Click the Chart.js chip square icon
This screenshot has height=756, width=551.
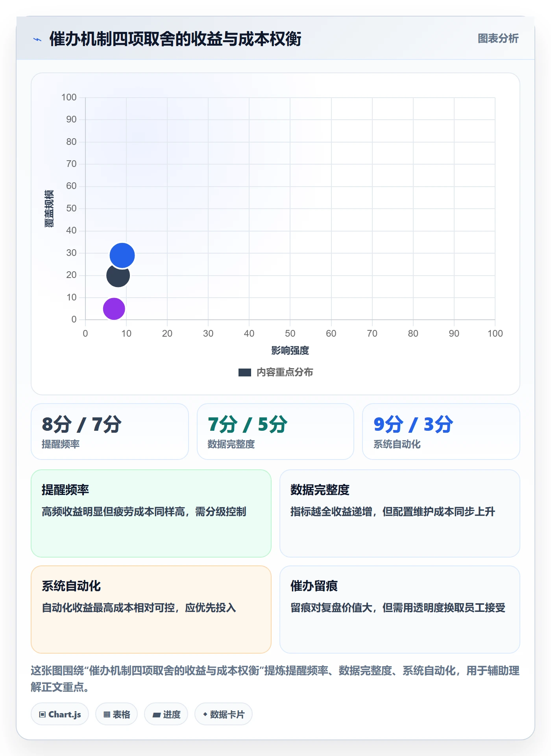43,715
